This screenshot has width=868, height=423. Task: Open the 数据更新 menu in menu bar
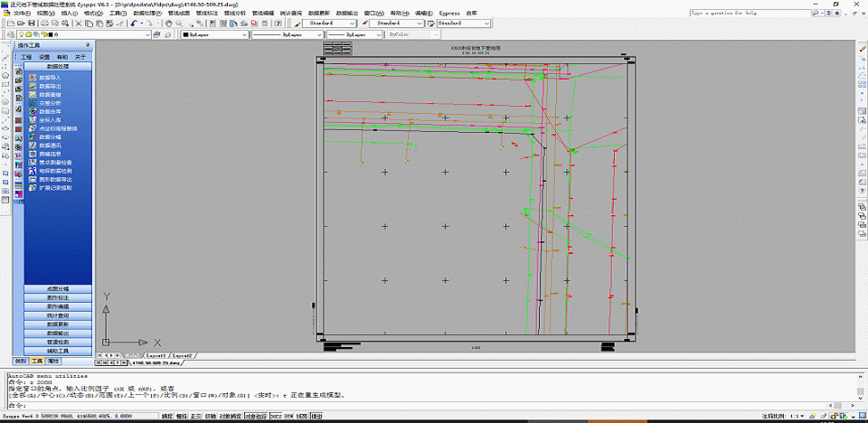tap(317, 14)
